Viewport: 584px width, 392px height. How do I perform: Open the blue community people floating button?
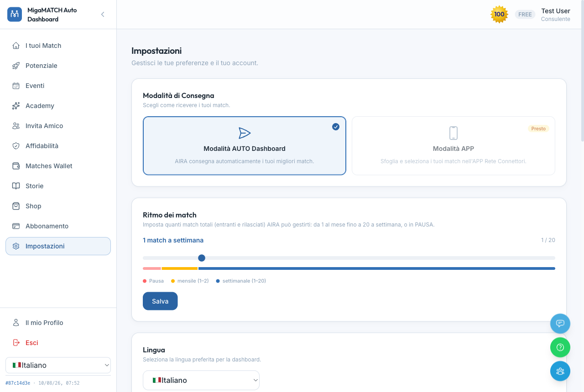click(560, 371)
